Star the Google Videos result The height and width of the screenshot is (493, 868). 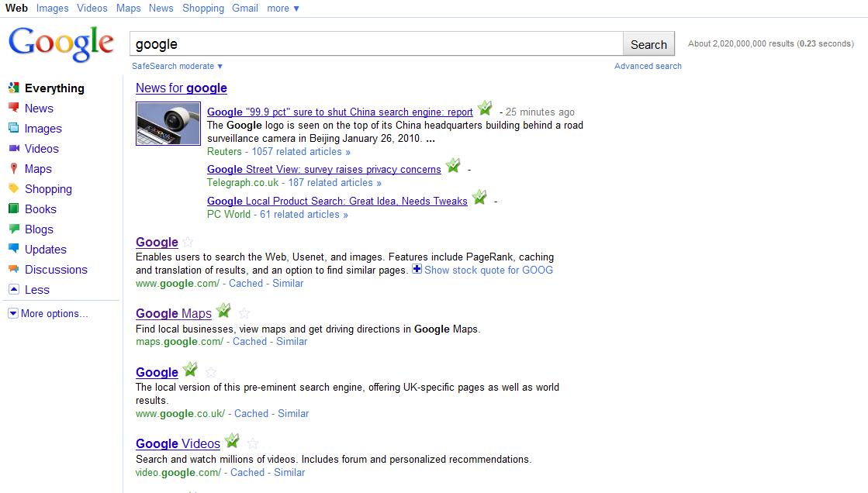point(253,443)
